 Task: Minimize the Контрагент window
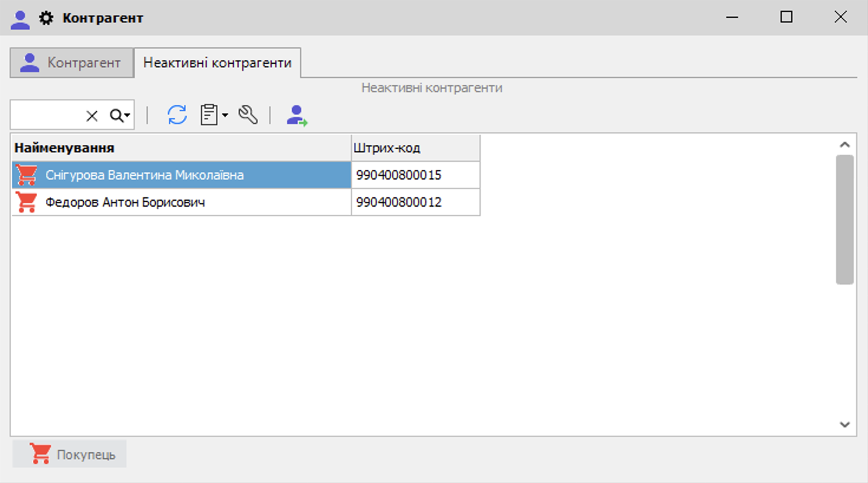click(732, 18)
